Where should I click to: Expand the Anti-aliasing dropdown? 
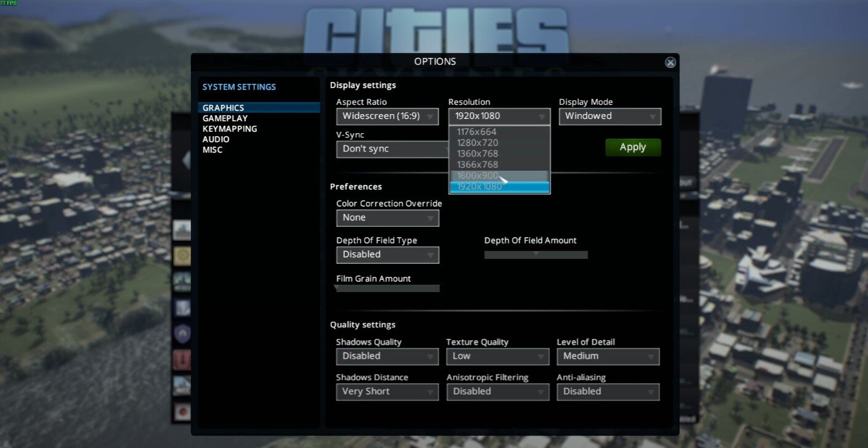tap(608, 392)
